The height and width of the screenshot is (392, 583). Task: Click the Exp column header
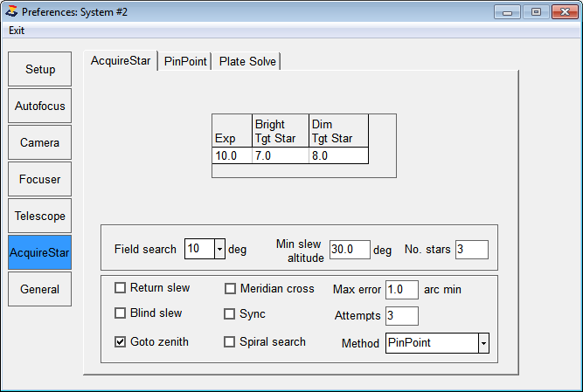point(232,131)
